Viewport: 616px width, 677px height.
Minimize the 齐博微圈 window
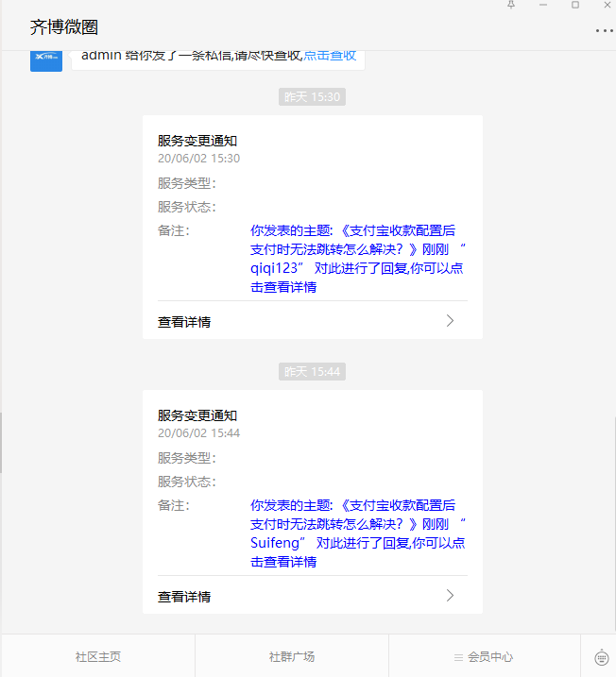[x=542, y=6]
